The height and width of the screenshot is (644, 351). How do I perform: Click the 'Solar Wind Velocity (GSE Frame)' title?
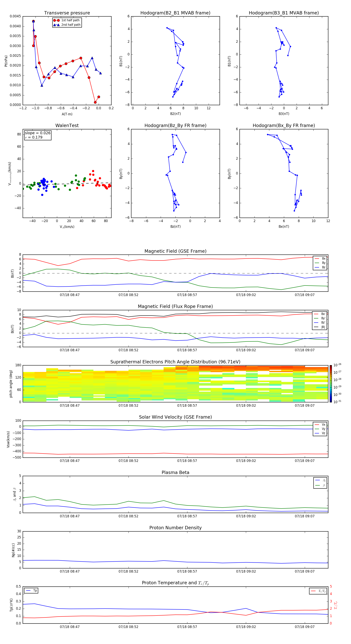[x=175, y=417]
